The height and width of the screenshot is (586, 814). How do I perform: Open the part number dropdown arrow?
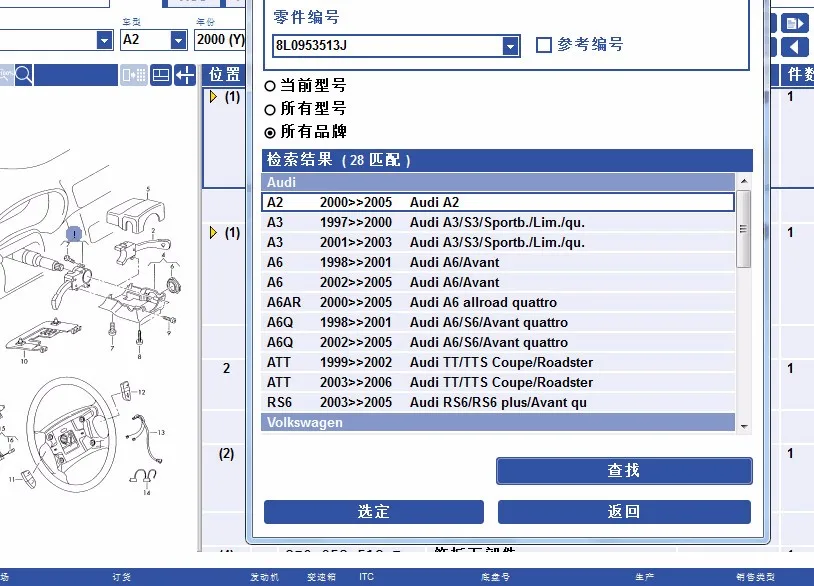pyautogui.click(x=510, y=46)
